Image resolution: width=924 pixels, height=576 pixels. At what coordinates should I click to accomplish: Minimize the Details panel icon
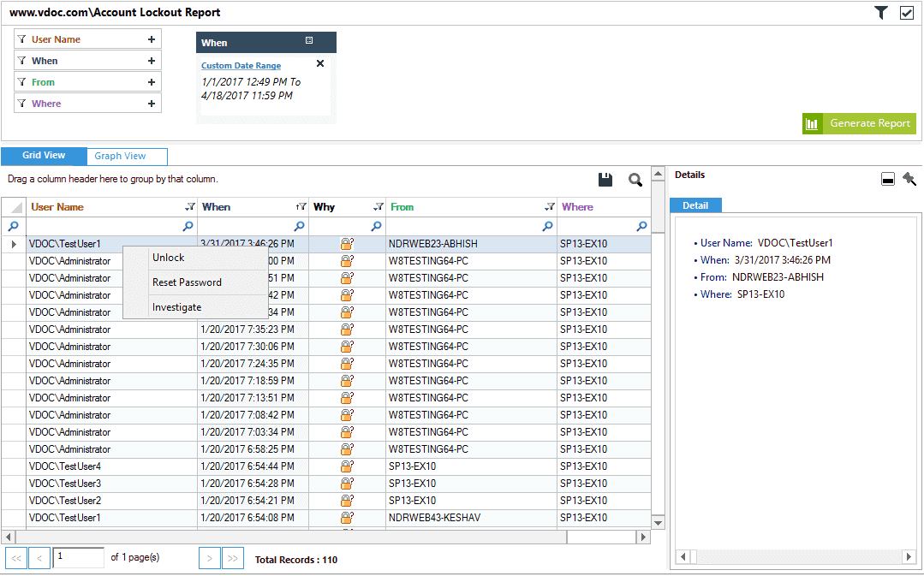pos(888,179)
